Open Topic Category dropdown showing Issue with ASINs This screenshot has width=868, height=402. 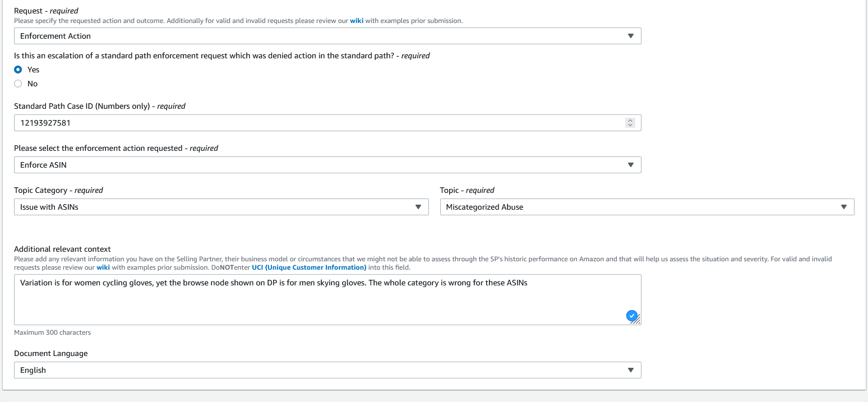click(x=221, y=207)
